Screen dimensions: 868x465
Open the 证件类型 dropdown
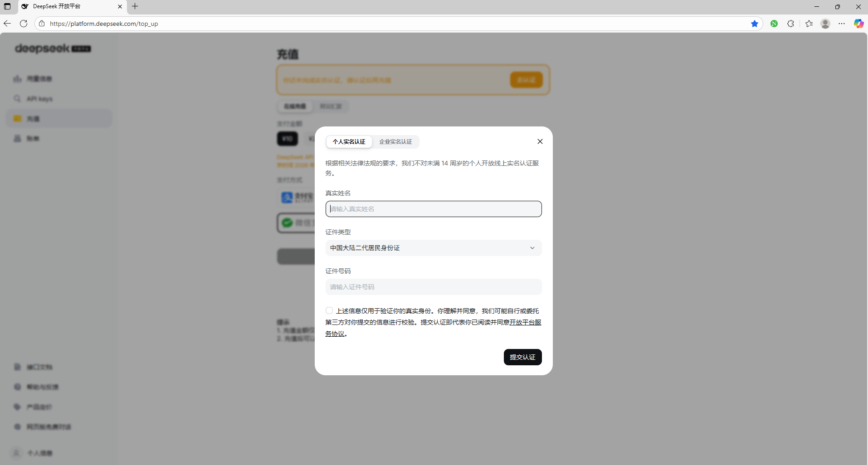coord(434,248)
